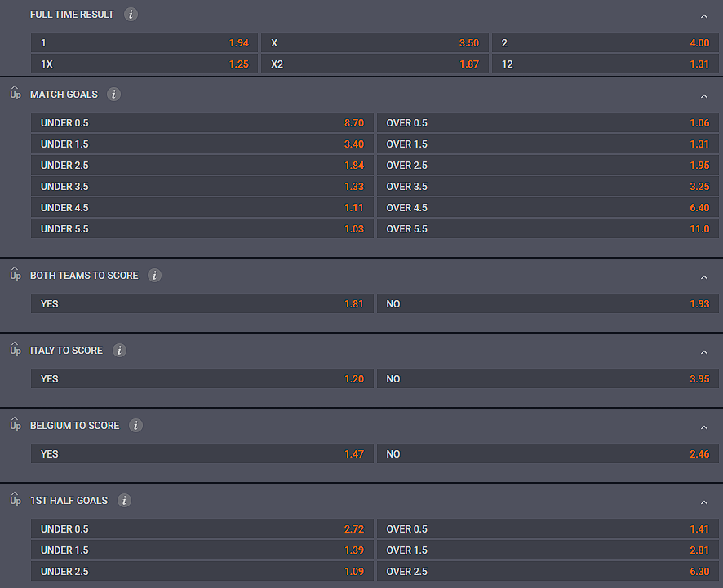Click info icon beside Belgium To Score

[135, 426]
